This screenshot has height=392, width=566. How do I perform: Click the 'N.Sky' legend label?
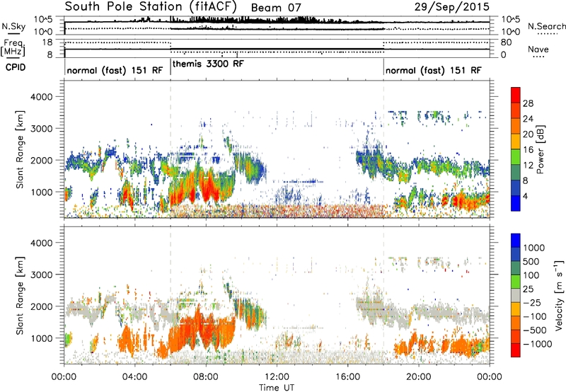[13, 26]
